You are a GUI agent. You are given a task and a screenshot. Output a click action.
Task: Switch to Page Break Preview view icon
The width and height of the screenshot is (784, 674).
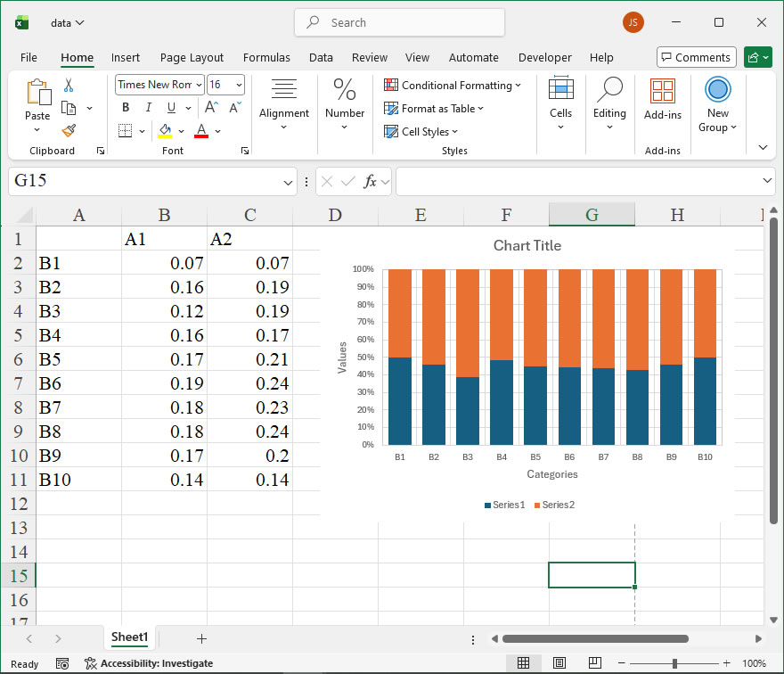593,663
